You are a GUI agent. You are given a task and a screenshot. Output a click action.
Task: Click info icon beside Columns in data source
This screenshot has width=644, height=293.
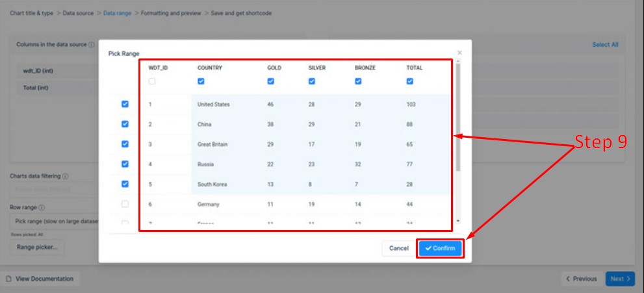coord(91,44)
